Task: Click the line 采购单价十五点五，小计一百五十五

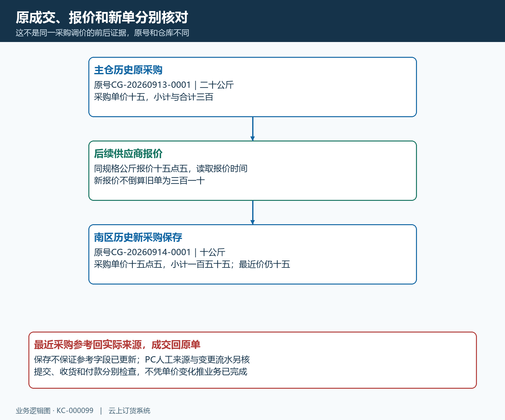Action: tap(162, 264)
